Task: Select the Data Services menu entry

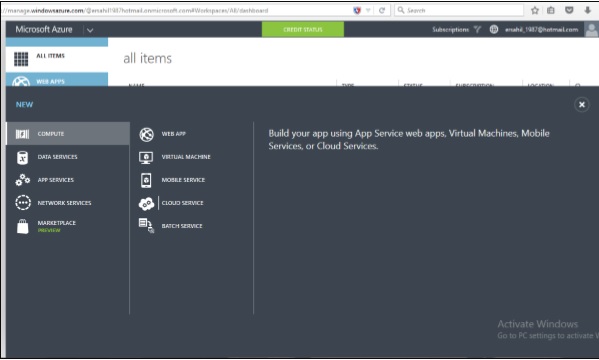Action: [x=68, y=157]
